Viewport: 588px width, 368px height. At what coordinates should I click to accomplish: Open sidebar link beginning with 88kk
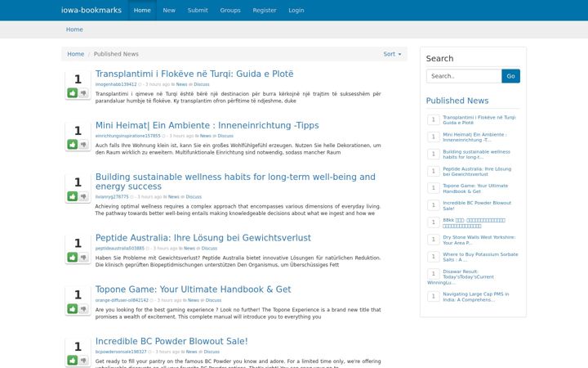point(474,222)
